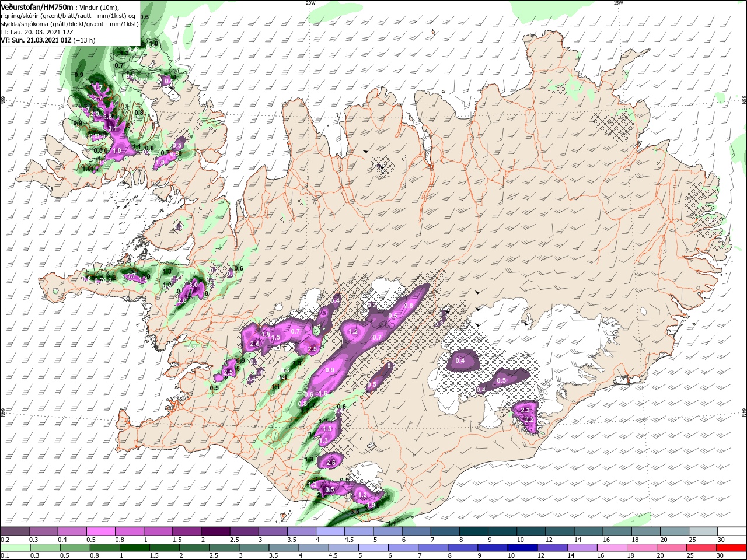Select the dark teal 8 snow legend swatch
This screenshot has width=747, height=560.
pyautogui.click(x=473, y=531)
